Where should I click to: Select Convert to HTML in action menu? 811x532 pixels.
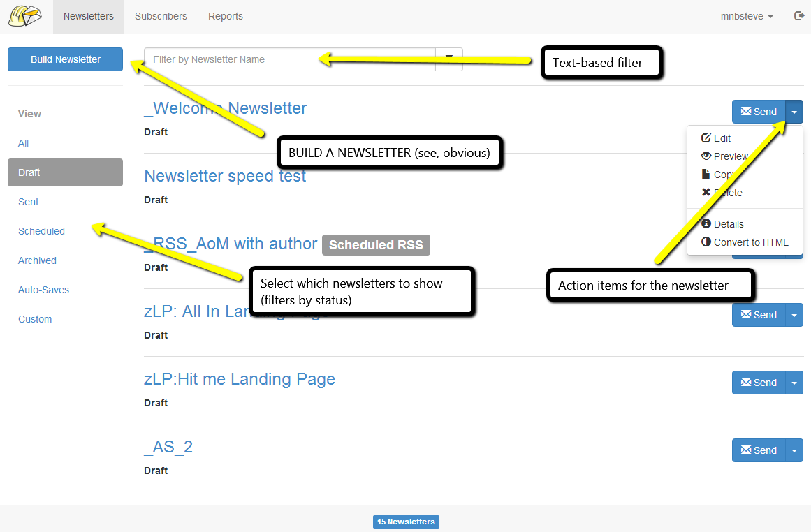750,242
